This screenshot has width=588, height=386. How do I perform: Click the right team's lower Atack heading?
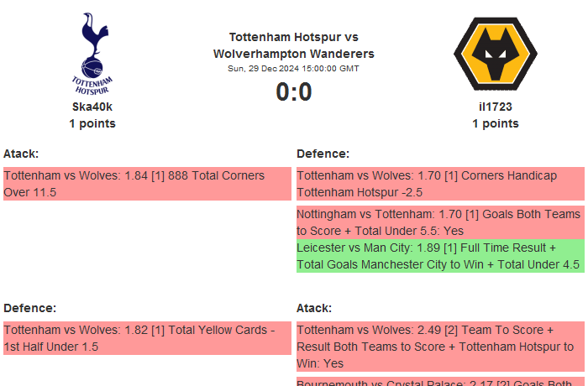(314, 308)
